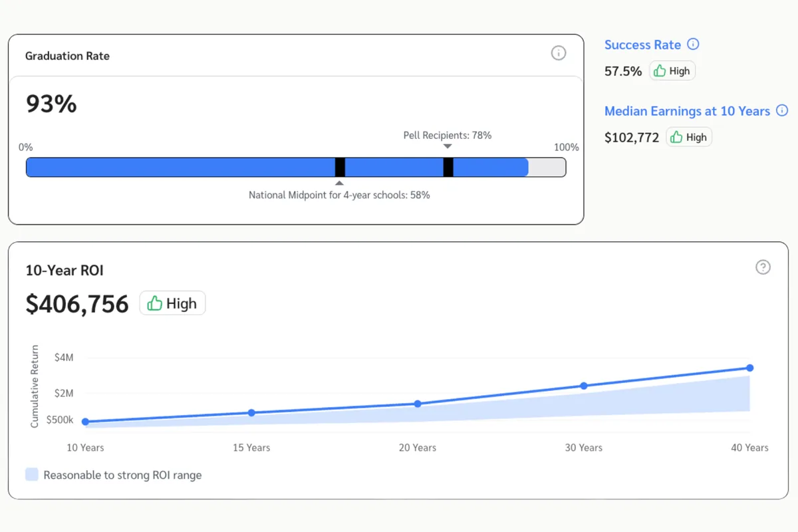Click the Reasonable to strong ROI range legend swatch
This screenshot has width=798, height=532.
[x=31, y=474]
